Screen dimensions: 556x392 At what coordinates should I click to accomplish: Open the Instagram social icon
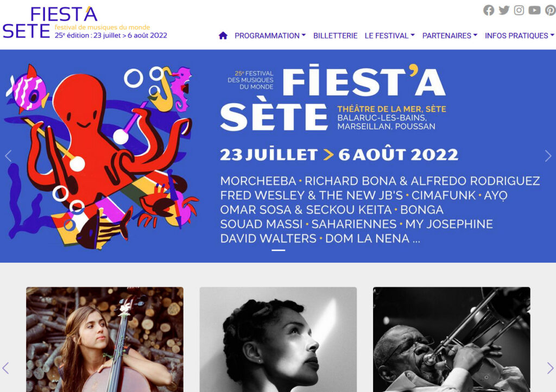(519, 10)
